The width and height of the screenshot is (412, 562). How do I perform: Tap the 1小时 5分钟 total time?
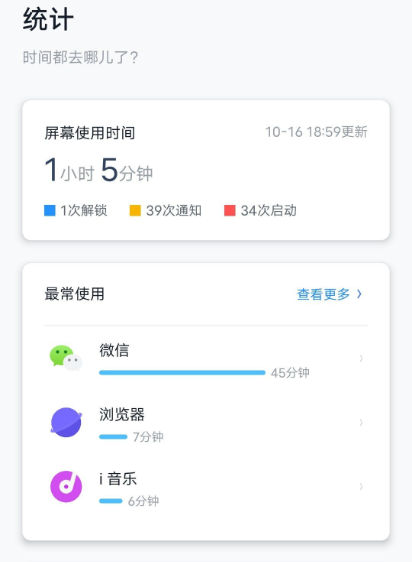coord(99,170)
